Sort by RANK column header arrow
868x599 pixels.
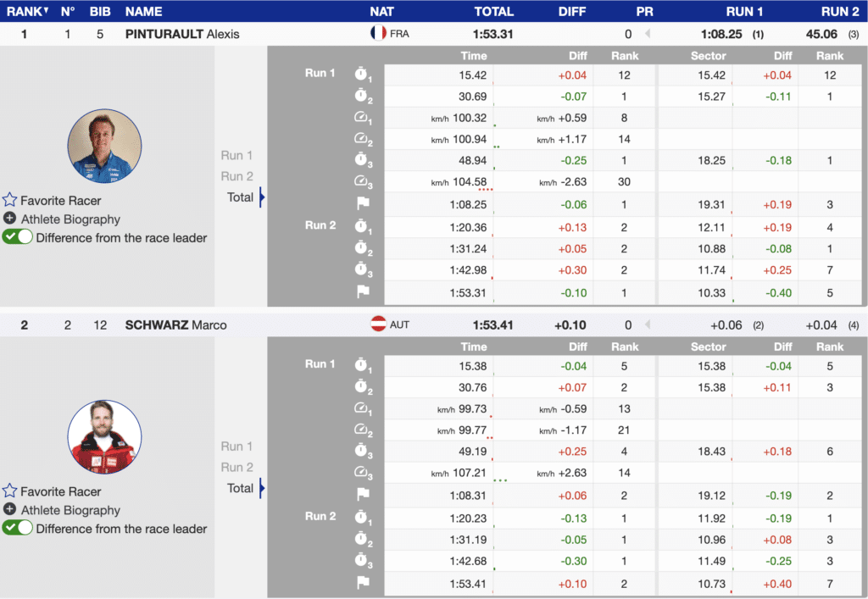pos(46,11)
